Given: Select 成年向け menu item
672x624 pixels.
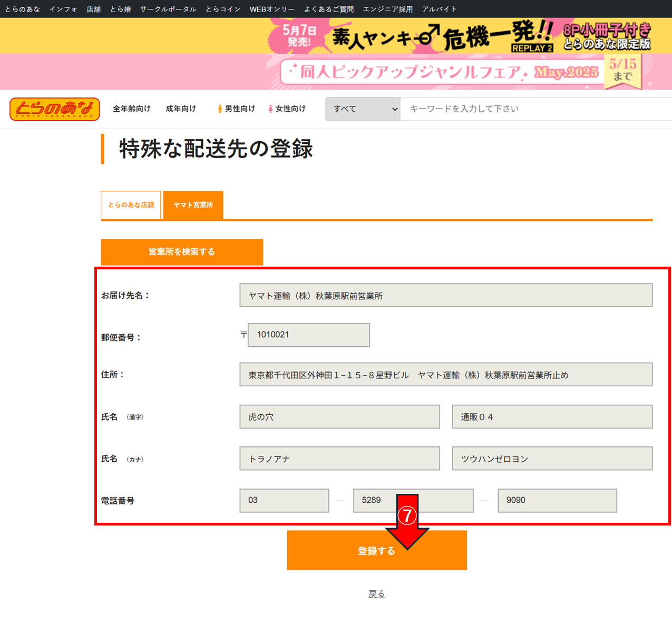Looking at the screenshot, I should coord(181,109).
